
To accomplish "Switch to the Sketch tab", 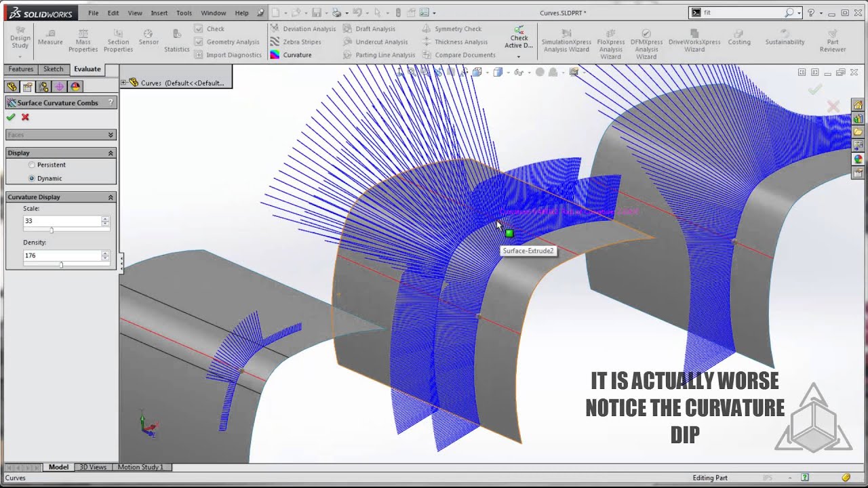I will coord(53,69).
